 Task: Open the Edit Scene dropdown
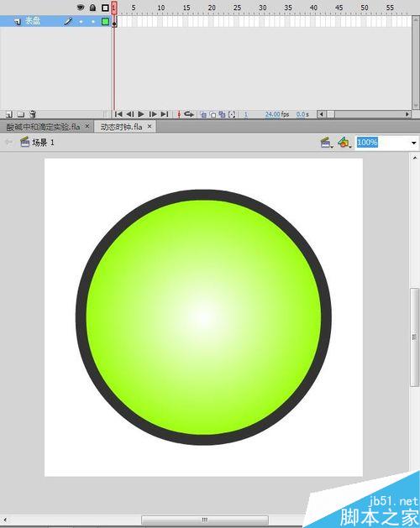click(x=327, y=143)
